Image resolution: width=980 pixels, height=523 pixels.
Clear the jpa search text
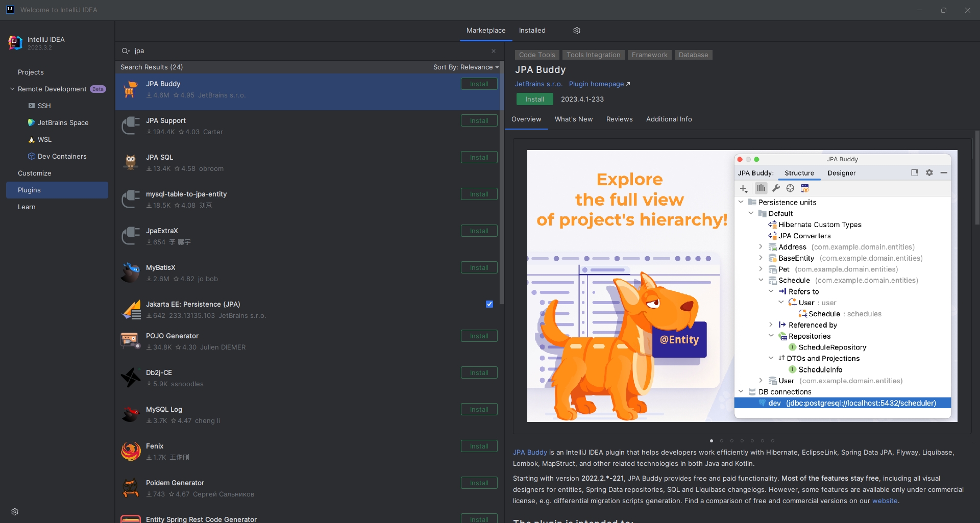click(x=494, y=51)
